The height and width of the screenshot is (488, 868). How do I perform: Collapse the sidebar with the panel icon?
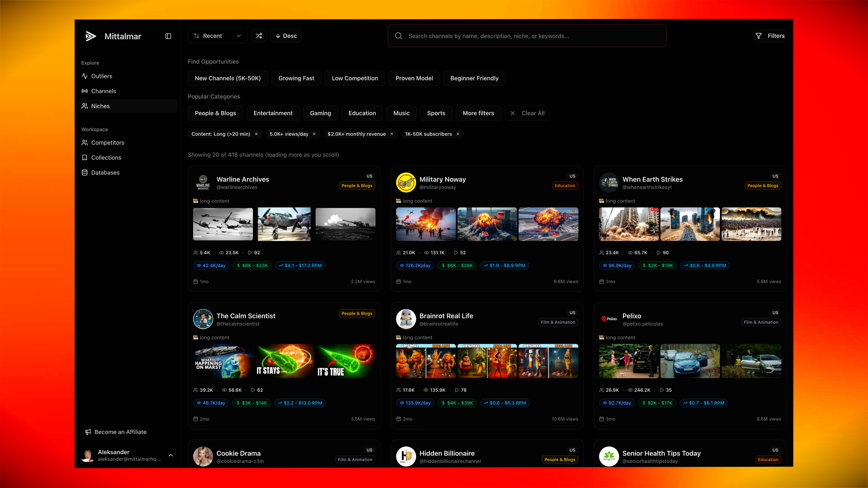pyautogui.click(x=168, y=36)
